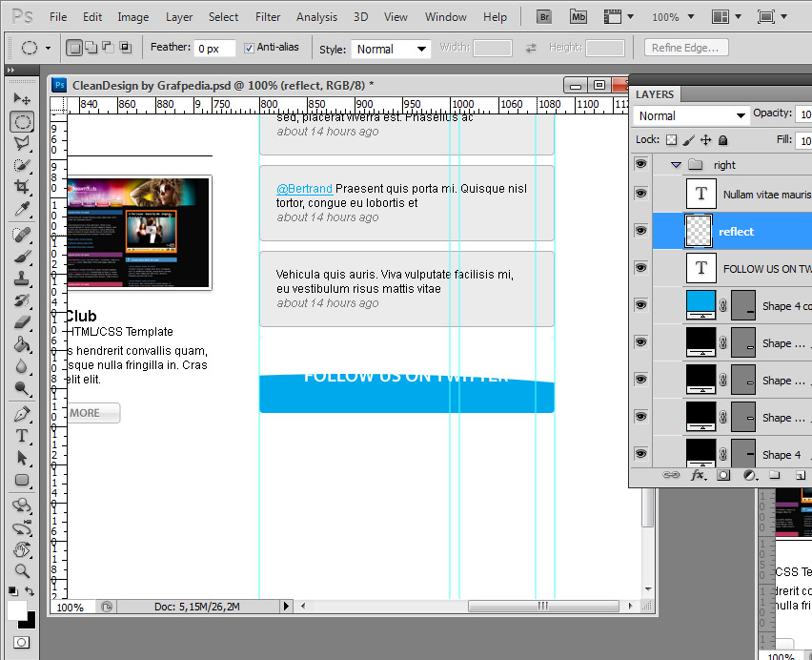This screenshot has width=812, height=660.
Task: Launch Mini Bridge from the Mb icon
Action: coord(579,17)
